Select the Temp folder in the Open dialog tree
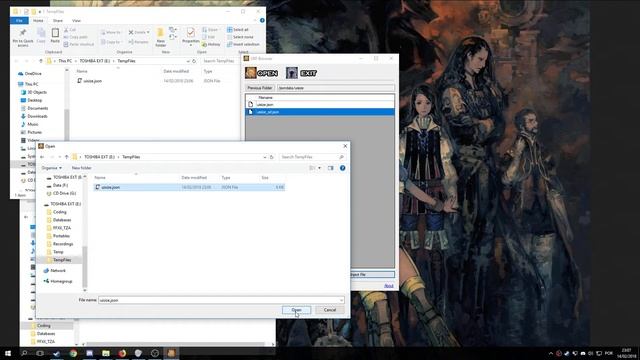 coord(58,252)
